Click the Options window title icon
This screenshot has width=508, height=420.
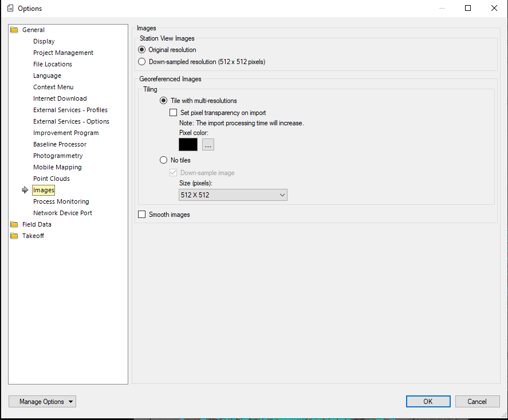[x=10, y=9]
